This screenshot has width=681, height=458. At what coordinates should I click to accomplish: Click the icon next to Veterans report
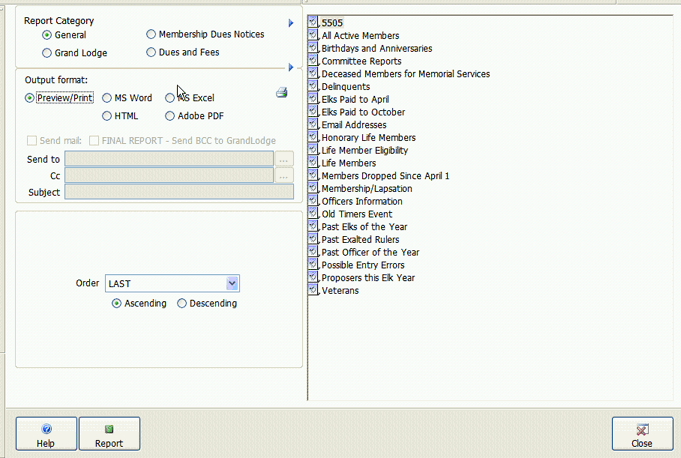[314, 290]
